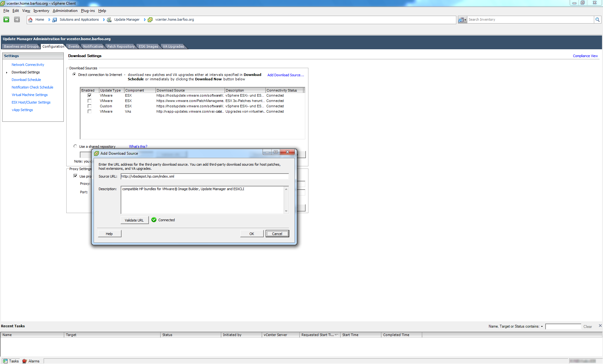Image resolution: width=603 pixels, height=364 pixels.
Task: Open the Administration menu
Action: (65, 11)
